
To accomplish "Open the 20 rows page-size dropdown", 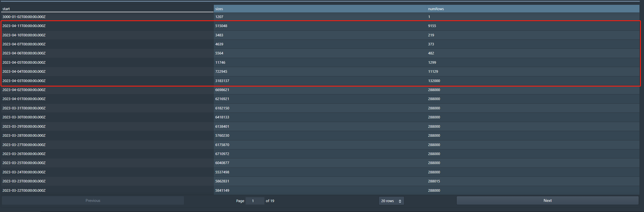I will 391,201.
